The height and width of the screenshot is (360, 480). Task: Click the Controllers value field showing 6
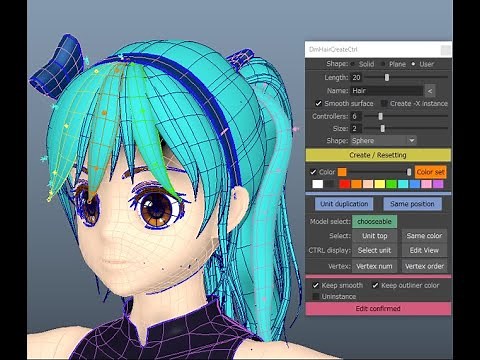pos(356,116)
